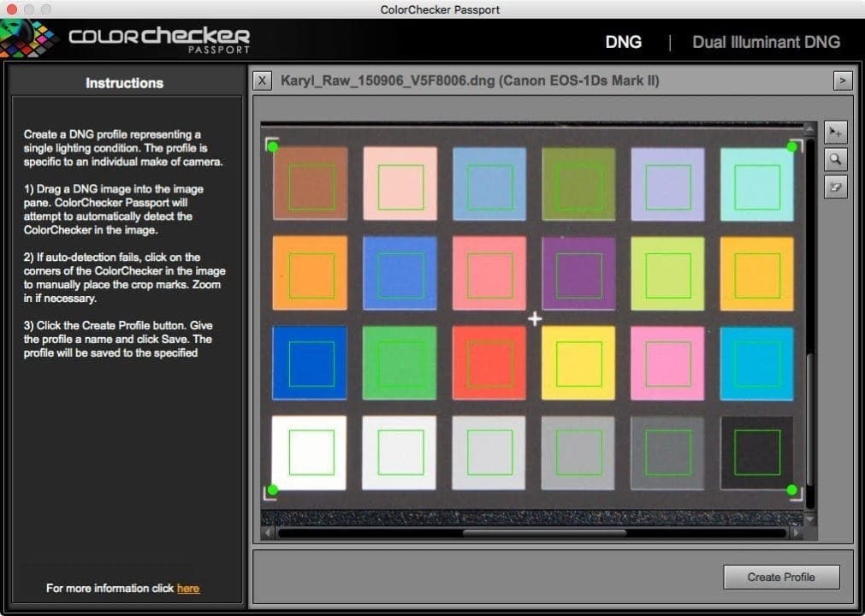Click the salmon moderate-red patch
Screen dimensions: 865x616
[489, 274]
